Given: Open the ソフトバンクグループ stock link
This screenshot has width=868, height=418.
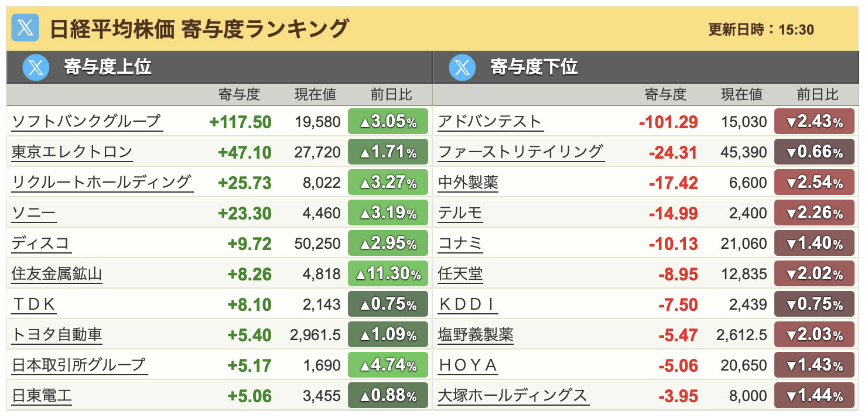Looking at the screenshot, I should (86, 121).
